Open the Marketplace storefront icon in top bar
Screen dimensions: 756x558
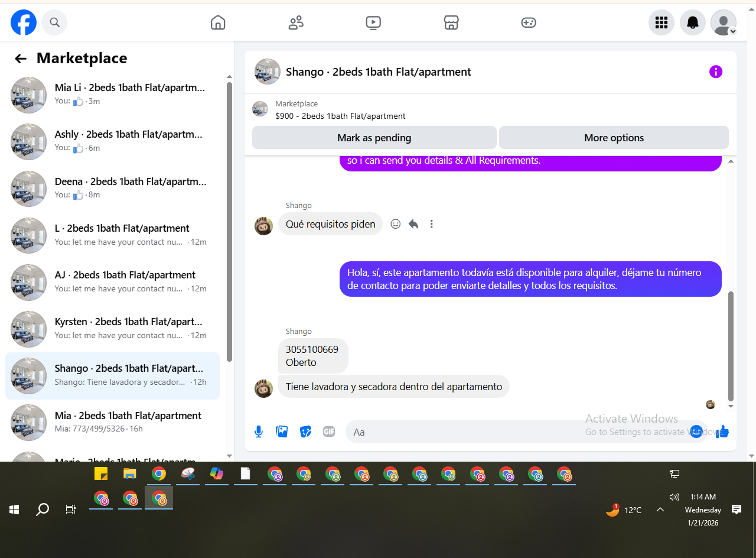[451, 22]
